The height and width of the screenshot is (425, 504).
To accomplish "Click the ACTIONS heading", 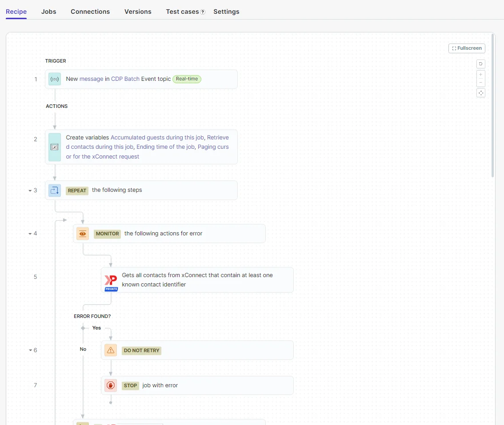I will (56, 106).
